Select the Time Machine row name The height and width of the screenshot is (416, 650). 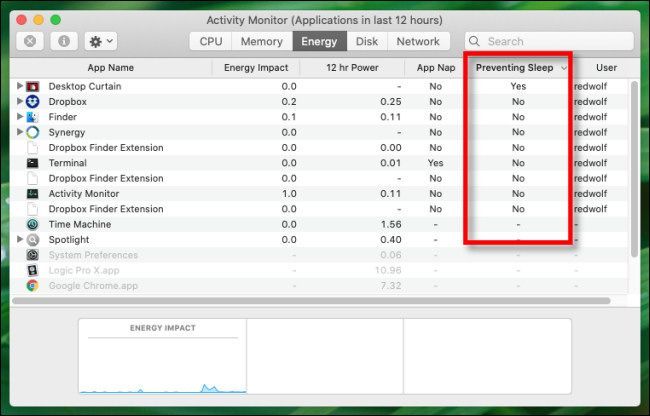80,224
